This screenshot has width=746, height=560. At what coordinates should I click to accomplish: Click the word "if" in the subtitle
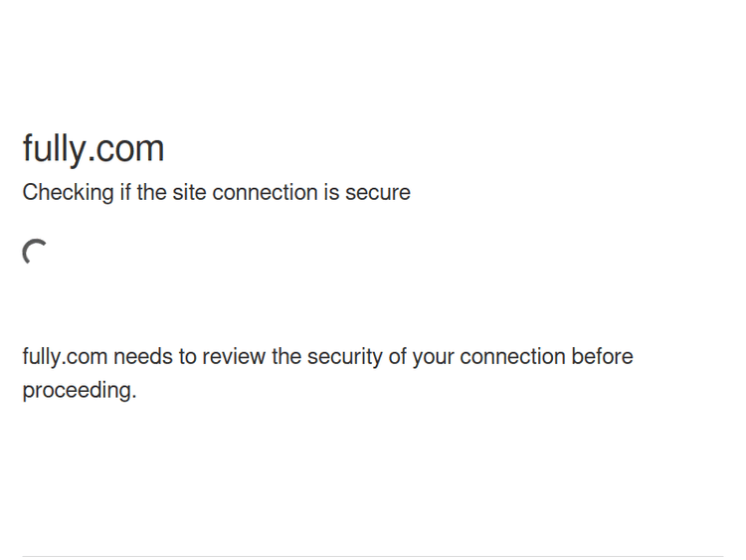click(x=125, y=193)
